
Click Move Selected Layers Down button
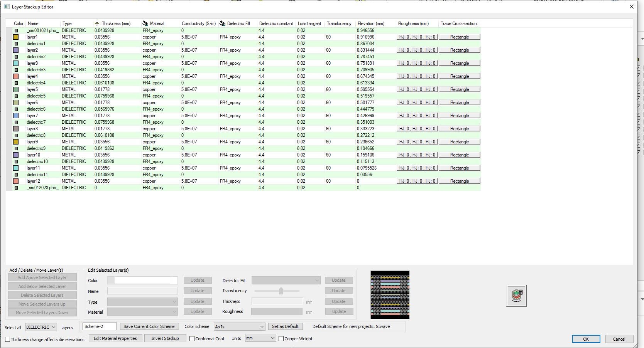click(42, 313)
